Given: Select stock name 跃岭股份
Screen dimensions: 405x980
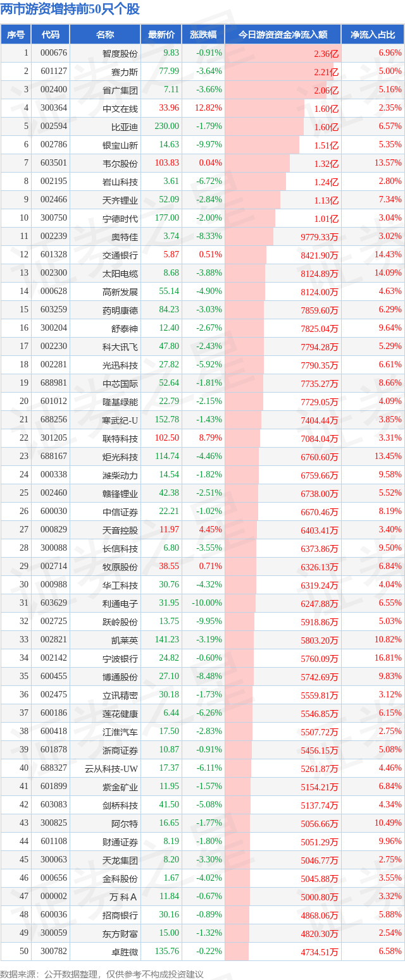Looking at the screenshot, I should pos(120,622).
